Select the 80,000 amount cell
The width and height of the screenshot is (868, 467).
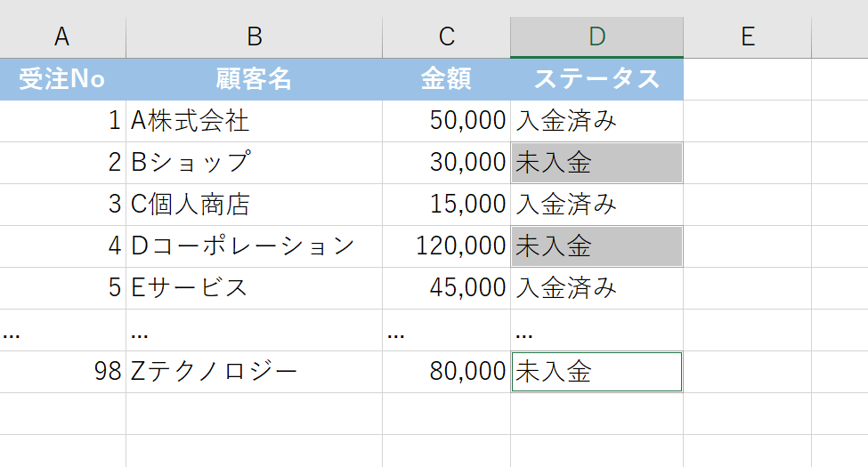click(447, 372)
